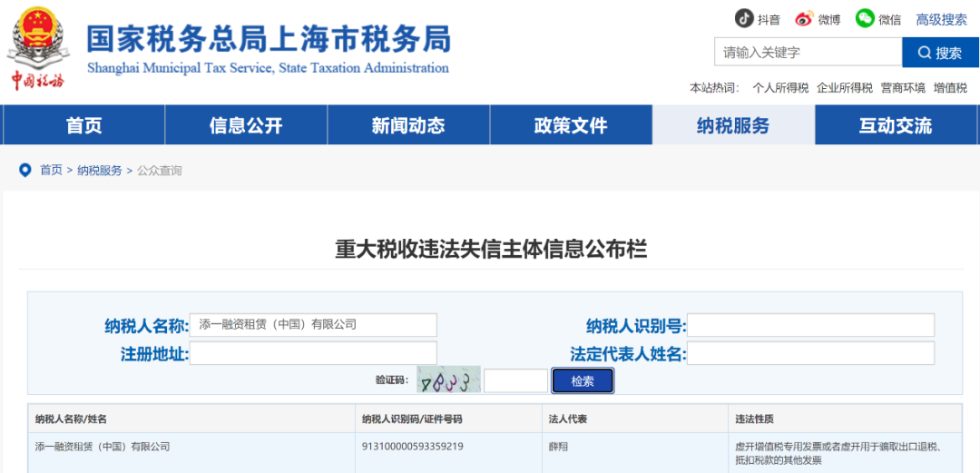Screen dimensions: 980x473
Task: Go to the 首页 navigation tab
Action: coord(83,125)
